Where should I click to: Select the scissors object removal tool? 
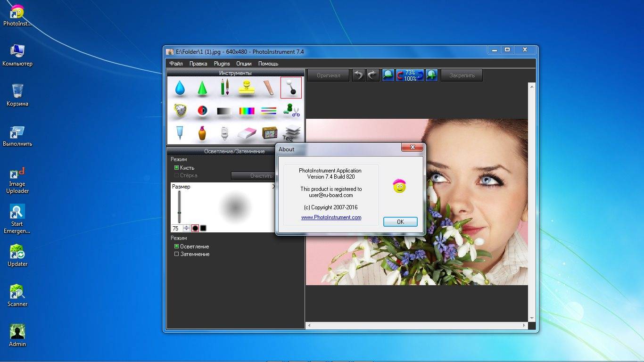291,111
